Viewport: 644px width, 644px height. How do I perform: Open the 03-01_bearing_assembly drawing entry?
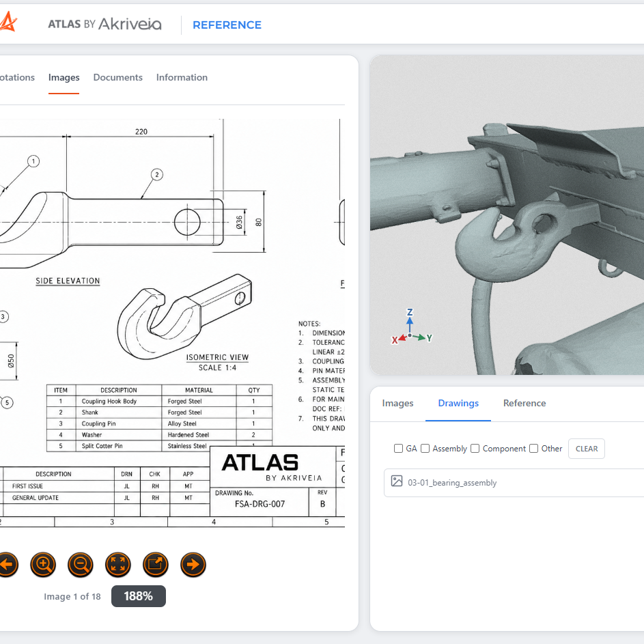click(x=514, y=483)
